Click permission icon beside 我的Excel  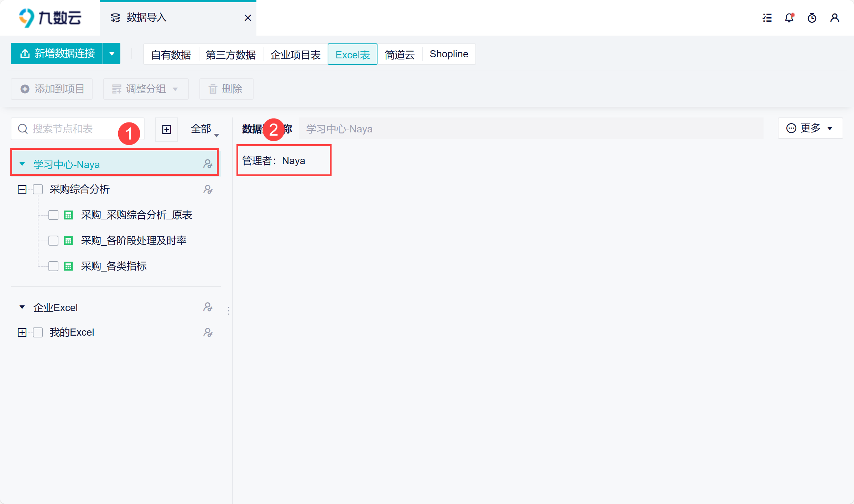tap(208, 332)
